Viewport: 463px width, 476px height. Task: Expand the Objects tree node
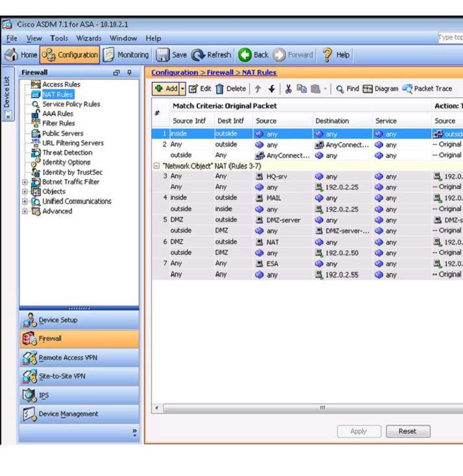25,192
